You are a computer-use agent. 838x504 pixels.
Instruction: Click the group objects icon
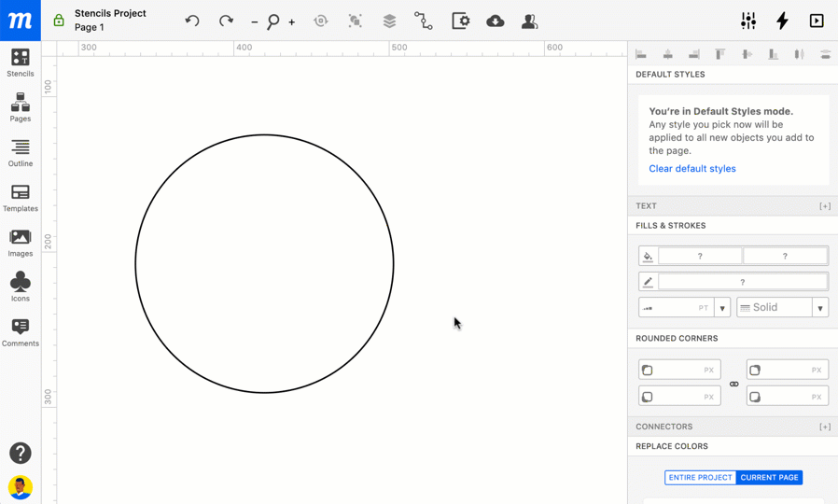(355, 21)
